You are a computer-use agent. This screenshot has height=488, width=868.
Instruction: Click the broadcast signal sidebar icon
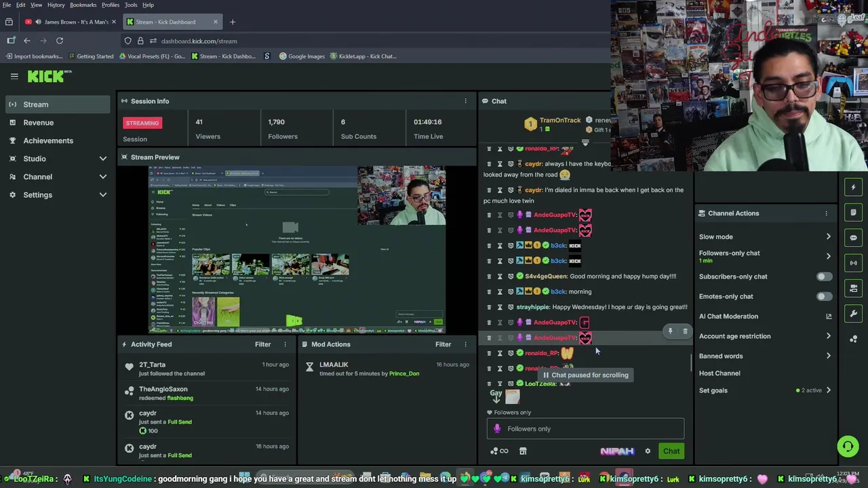854,263
